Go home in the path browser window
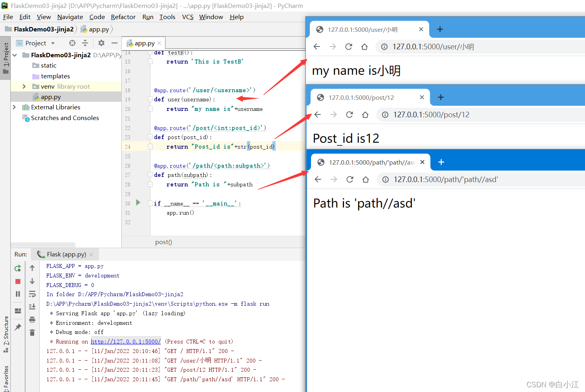Screen dimensions: 585x392 365,179
